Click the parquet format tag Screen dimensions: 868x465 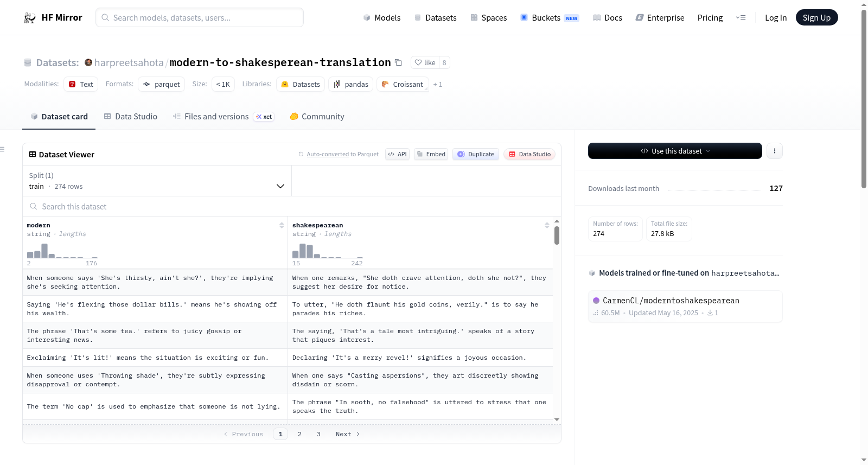161,84
